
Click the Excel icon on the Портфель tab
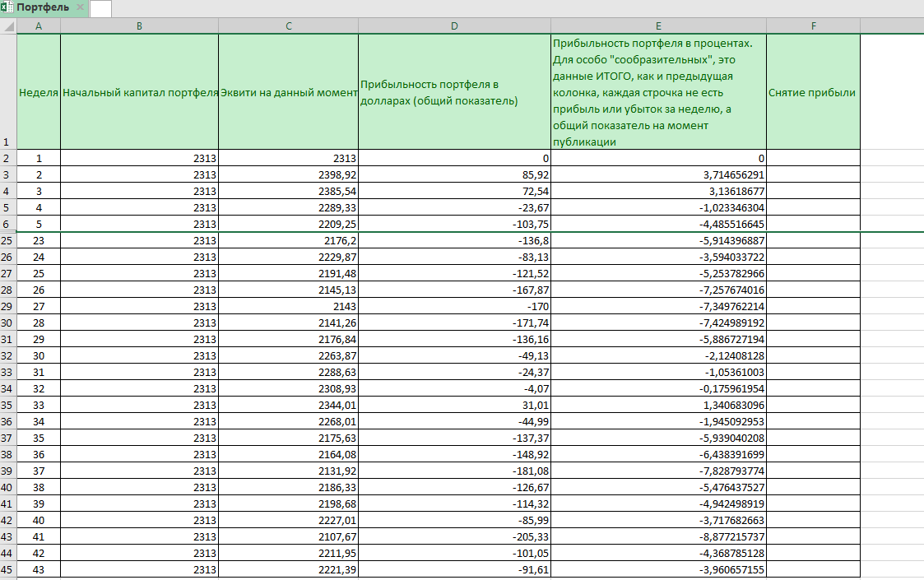[x=7, y=7]
